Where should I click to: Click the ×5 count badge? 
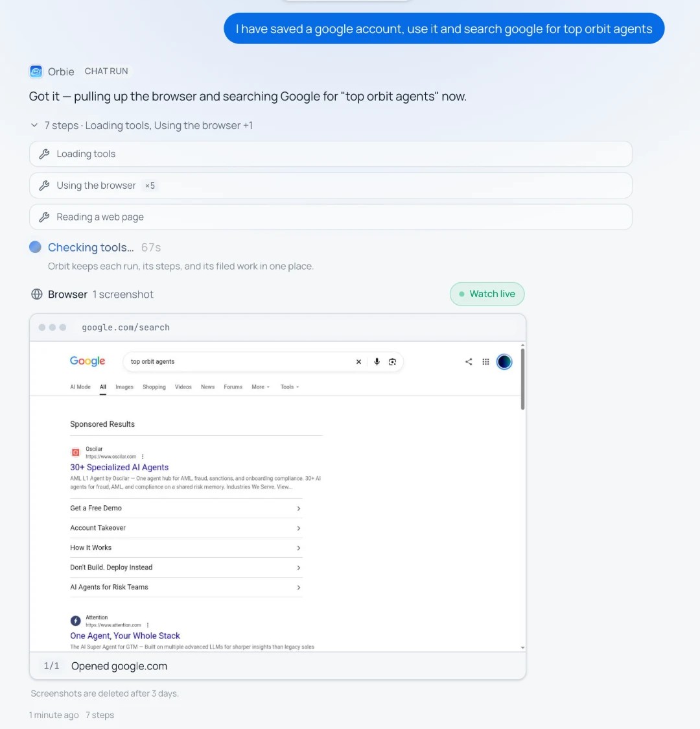click(x=150, y=185)
